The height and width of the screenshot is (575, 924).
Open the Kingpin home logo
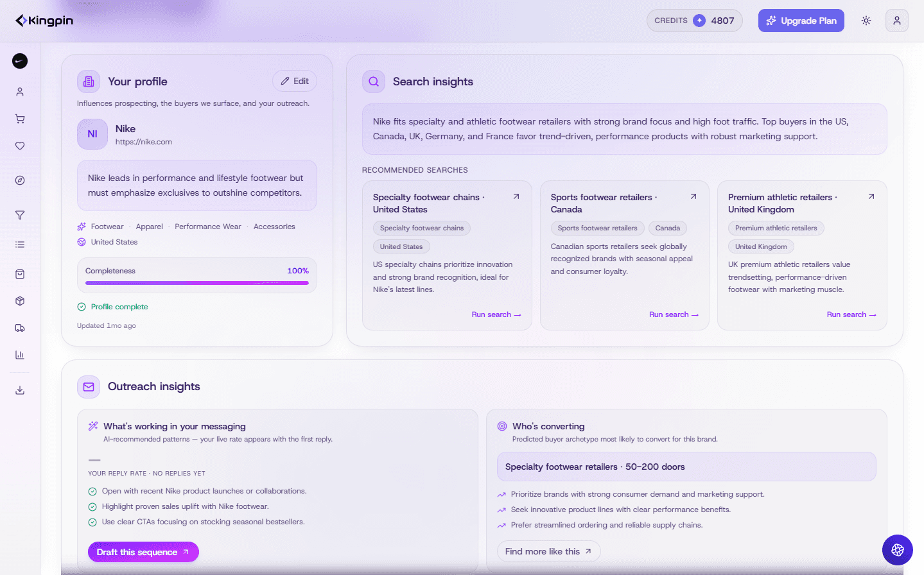(44, 21)
